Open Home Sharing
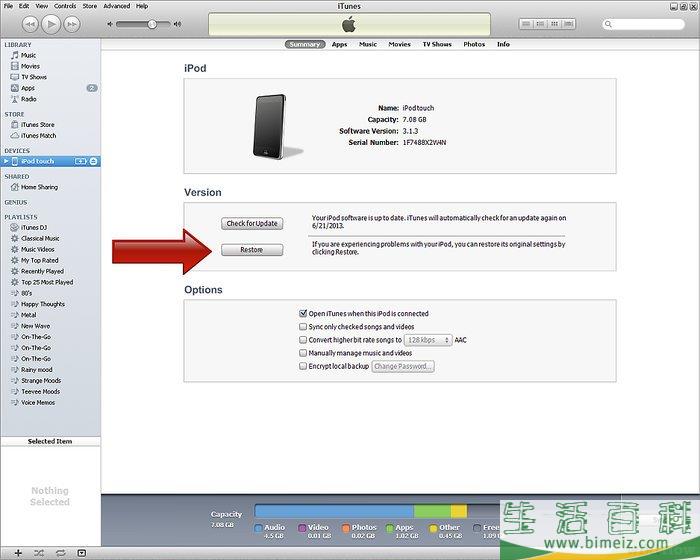The image size is (700, 560). click(x=39, y=187)
